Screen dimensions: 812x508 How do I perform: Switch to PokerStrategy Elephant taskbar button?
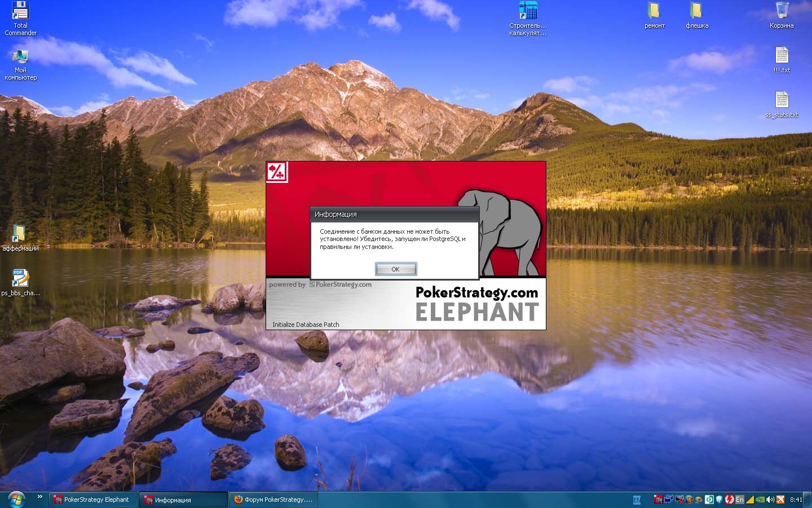pos(93,500)
